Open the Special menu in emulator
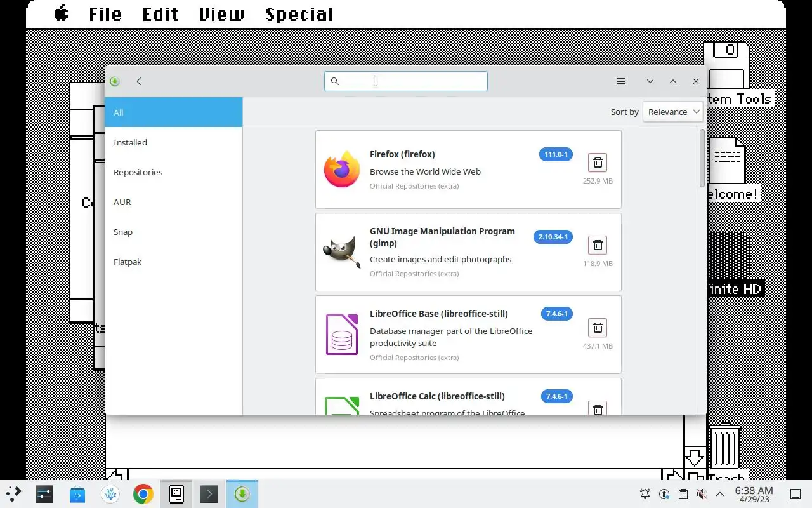 click(x=299, y=15)
